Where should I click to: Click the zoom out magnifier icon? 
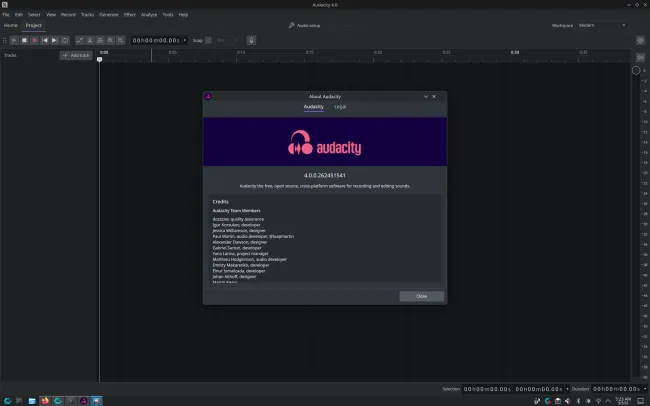point(120,40)
